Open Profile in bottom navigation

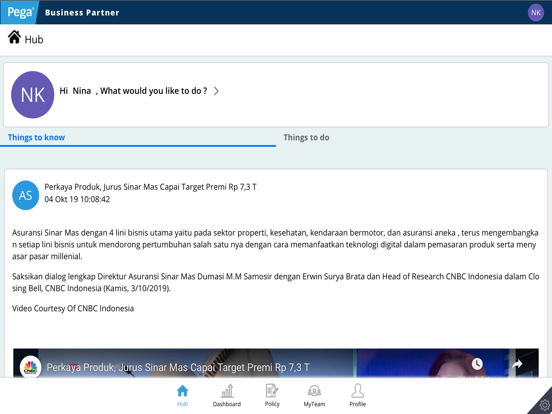click(357, 395)
